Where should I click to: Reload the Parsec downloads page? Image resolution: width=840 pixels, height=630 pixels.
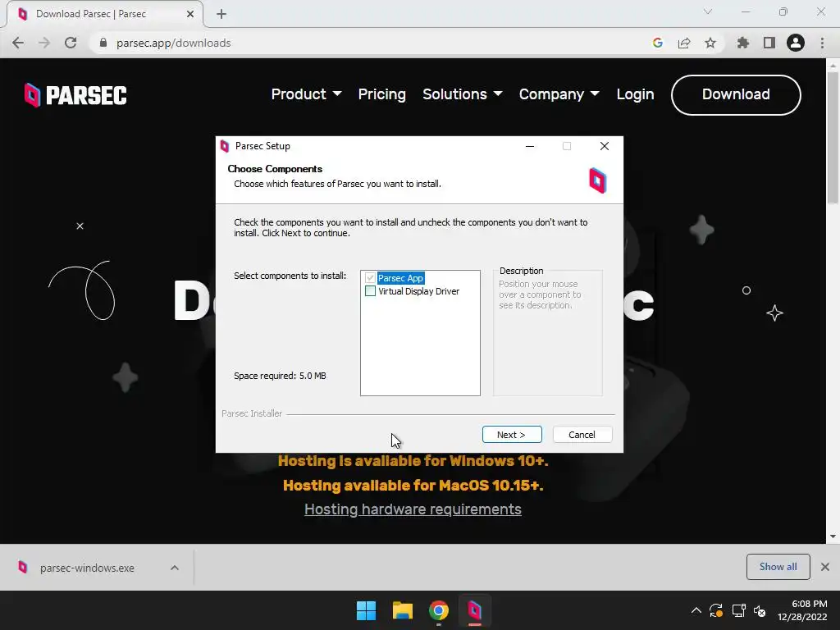[71, 43]
